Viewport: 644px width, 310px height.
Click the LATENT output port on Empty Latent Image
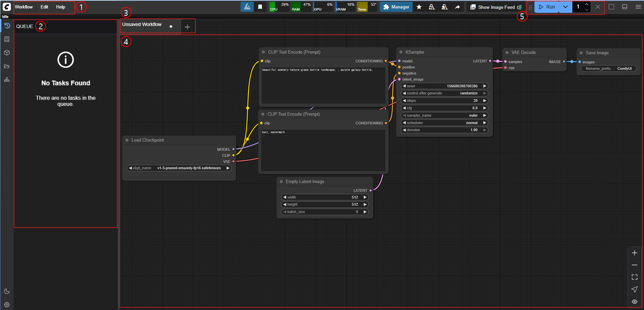371,190
